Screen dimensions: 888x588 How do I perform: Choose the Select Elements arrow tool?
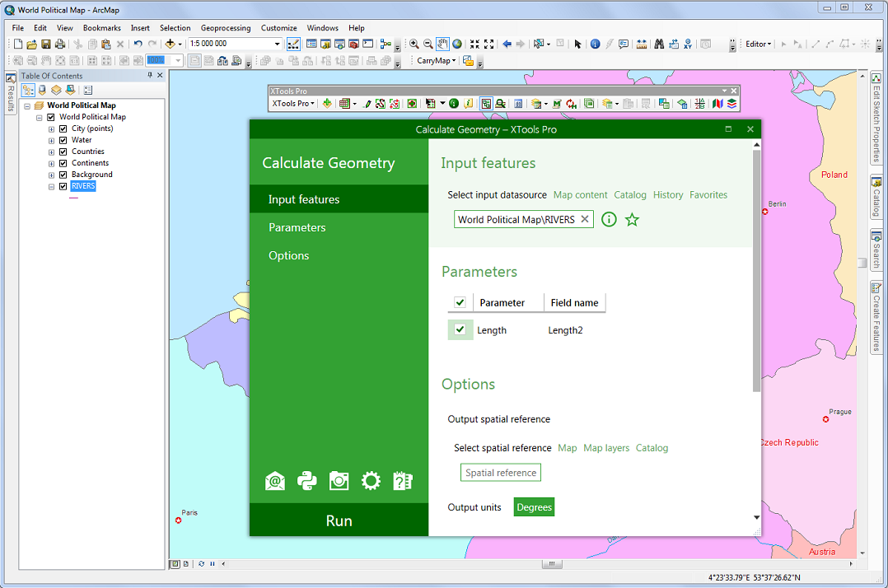[x=577, y=44]
